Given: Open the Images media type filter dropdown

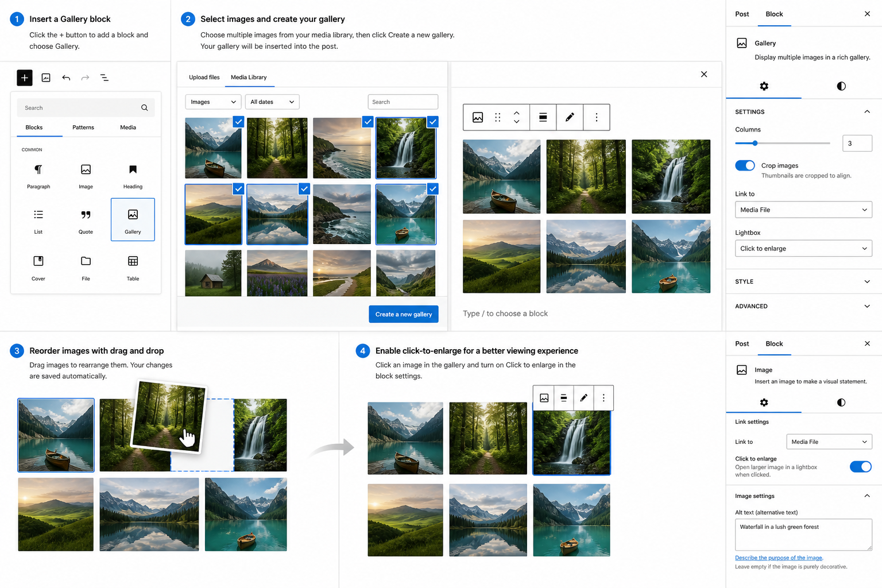Looking at the screenshot, I should point(213,102).
